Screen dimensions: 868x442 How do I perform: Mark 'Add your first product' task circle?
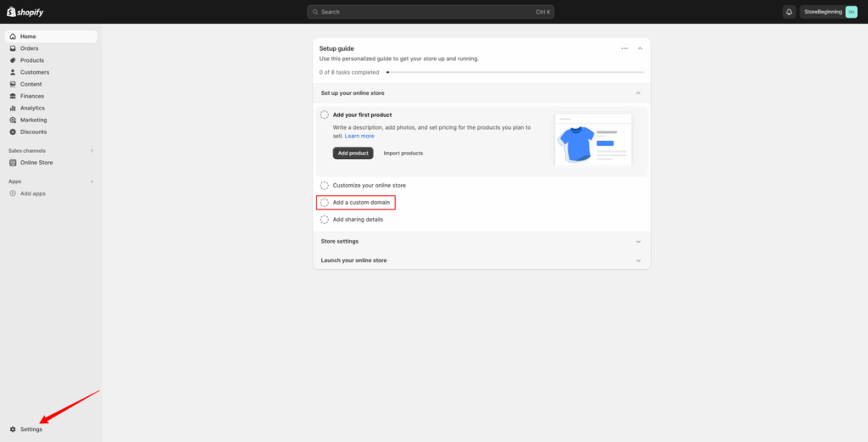[324, 115]
